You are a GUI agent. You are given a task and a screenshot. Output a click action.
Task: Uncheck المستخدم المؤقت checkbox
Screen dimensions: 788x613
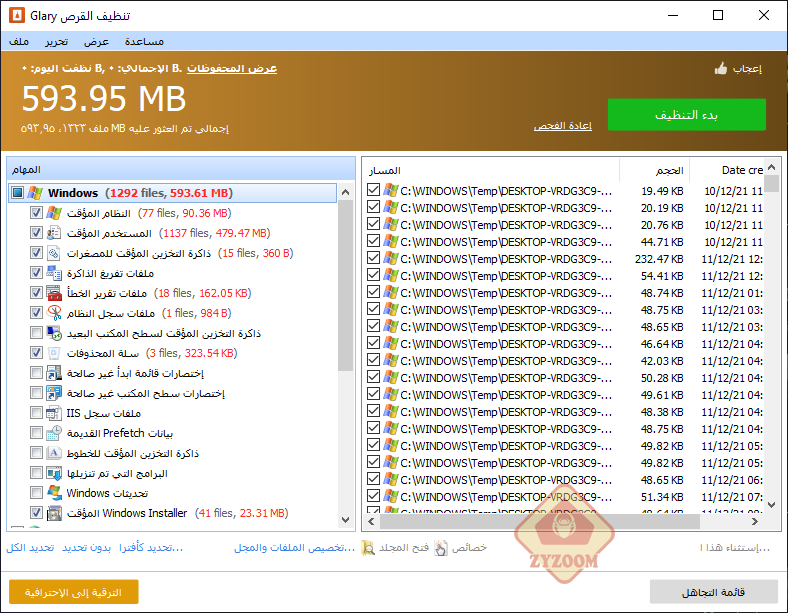tap(36, 233)
